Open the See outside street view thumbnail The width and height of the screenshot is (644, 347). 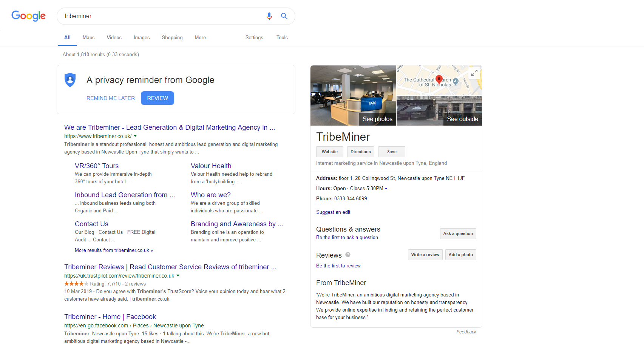pos(439,111)
